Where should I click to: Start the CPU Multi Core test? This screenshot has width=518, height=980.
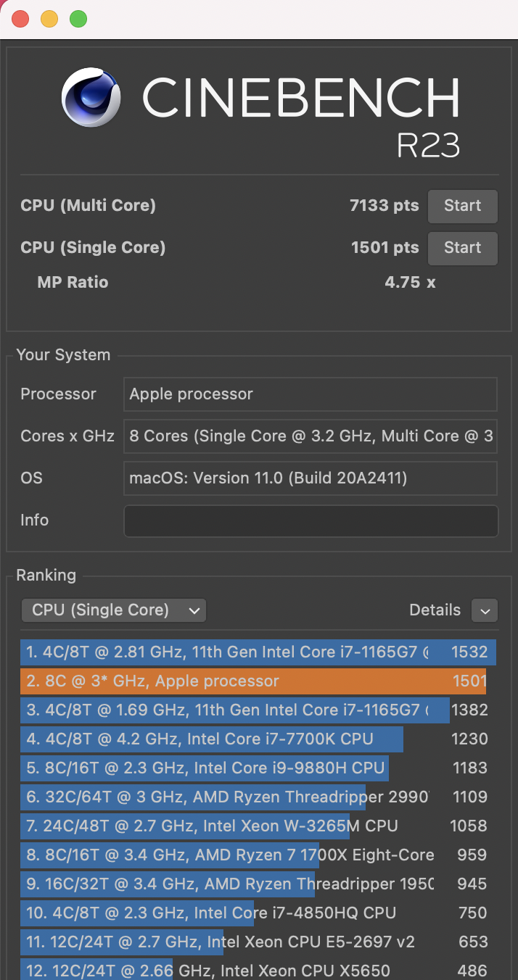pos(462,206)
